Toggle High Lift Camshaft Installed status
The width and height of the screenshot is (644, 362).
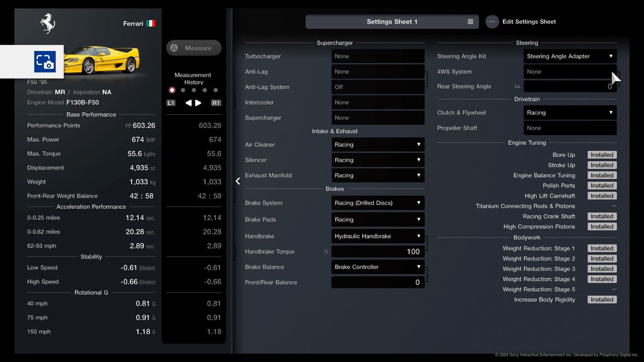pyautogui.click(x=602, y=196)
